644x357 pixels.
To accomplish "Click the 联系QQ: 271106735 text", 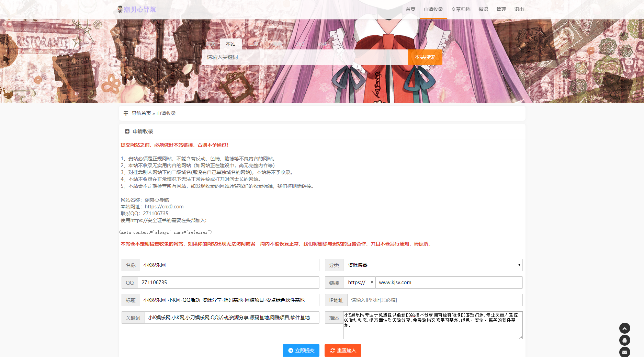I will click(x=145, y=214).
